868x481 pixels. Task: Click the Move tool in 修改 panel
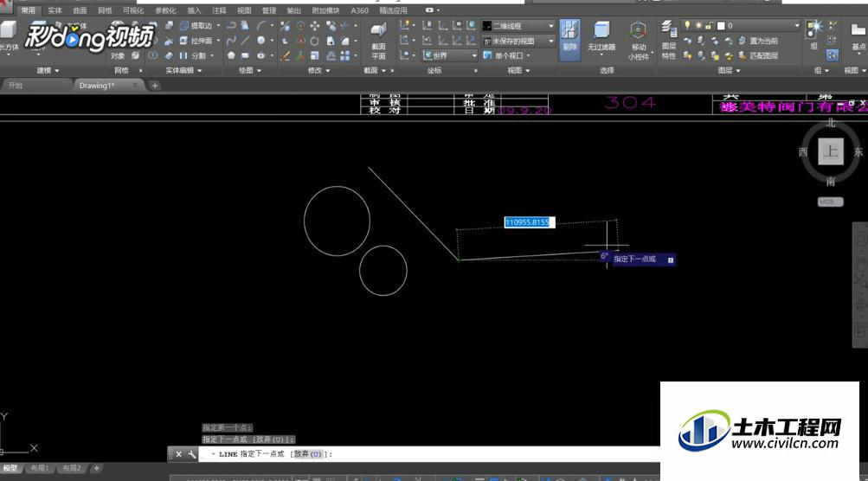[x=315, y=25]
